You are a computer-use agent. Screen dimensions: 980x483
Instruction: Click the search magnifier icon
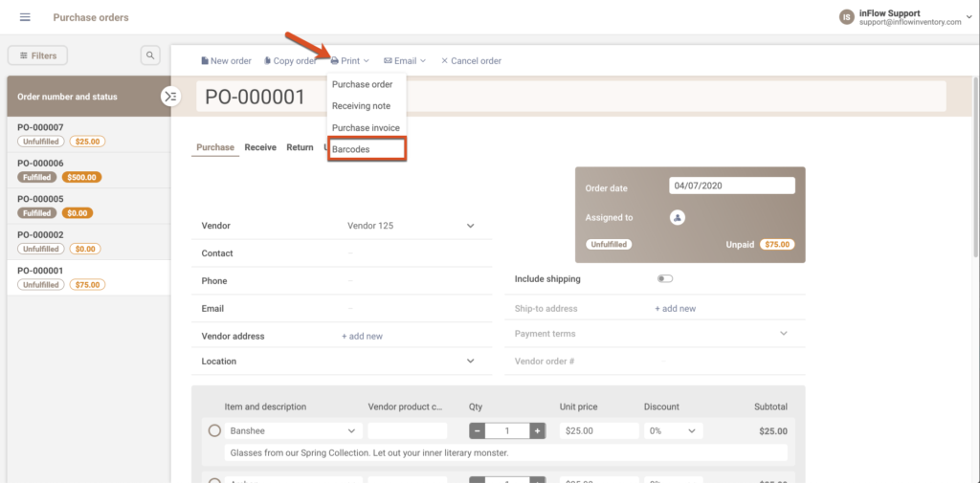pyautogui.click(x=150, y=55)
